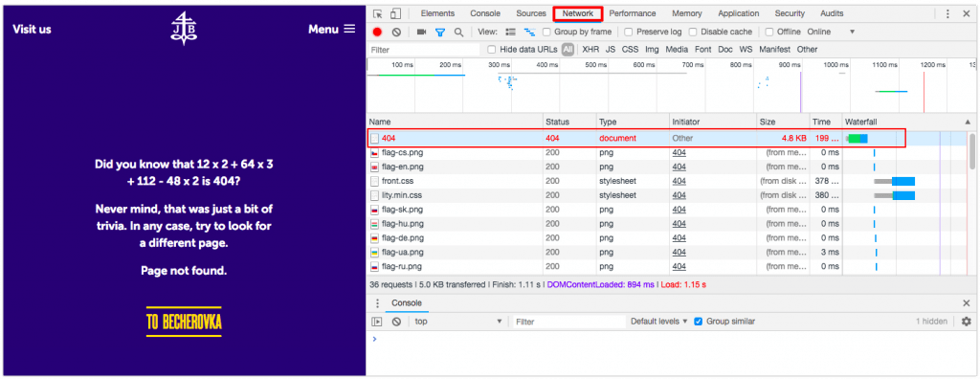The height and width of the screenshot is (379, 980).
Task: Open the Performance tab
Action: (x=633, y=13)
